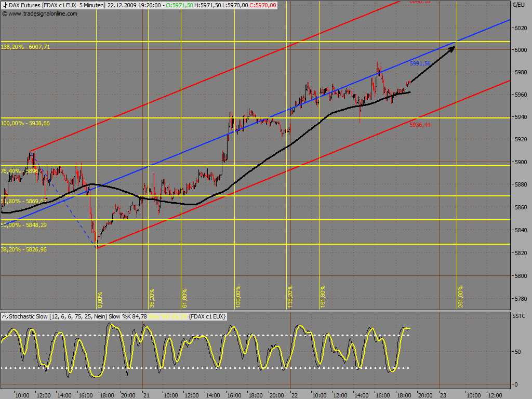Click the {FDAX c1 EUX} indicator symbol label
This screenshot has height=399, width=532.
click(207, 316)
